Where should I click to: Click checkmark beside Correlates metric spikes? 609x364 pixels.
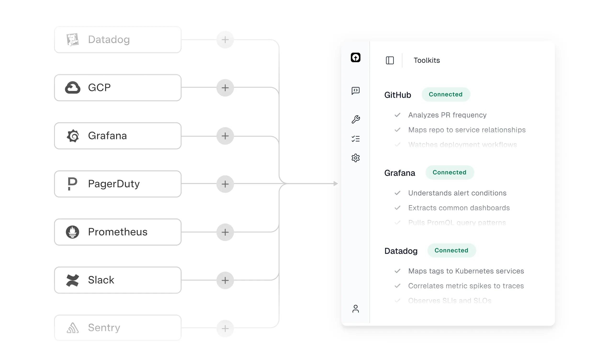397,286
